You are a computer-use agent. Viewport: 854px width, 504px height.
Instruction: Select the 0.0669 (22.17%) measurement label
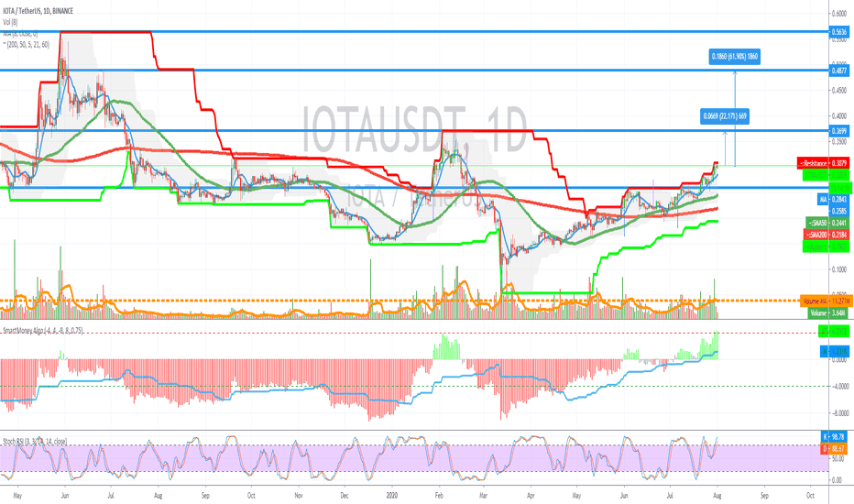coord(725,116)
